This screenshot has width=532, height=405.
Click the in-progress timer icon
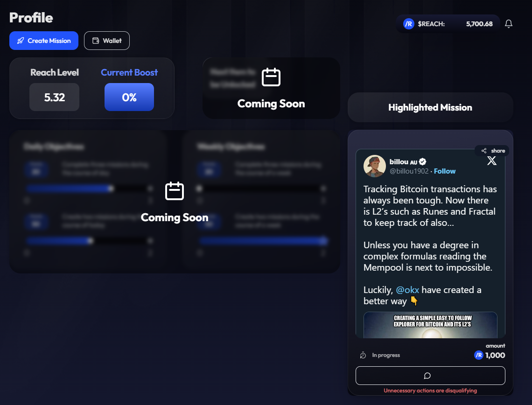tap(363, 355)
